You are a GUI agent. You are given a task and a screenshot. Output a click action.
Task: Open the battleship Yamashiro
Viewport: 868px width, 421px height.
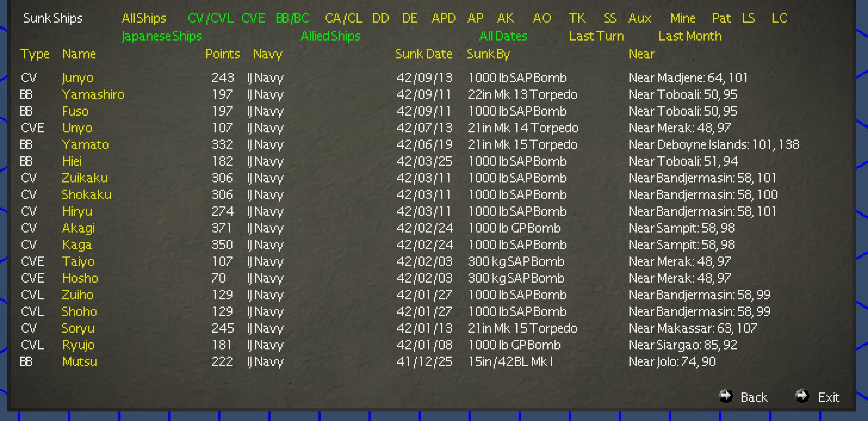93,94
